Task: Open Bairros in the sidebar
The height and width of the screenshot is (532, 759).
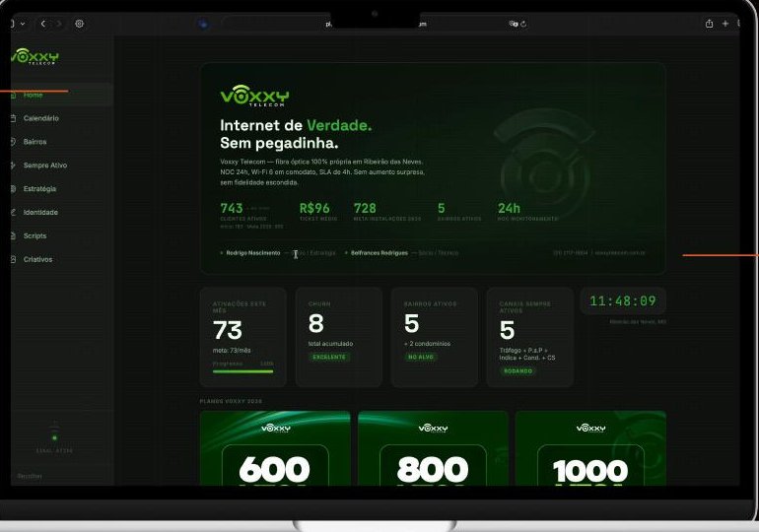Action: 62,142
